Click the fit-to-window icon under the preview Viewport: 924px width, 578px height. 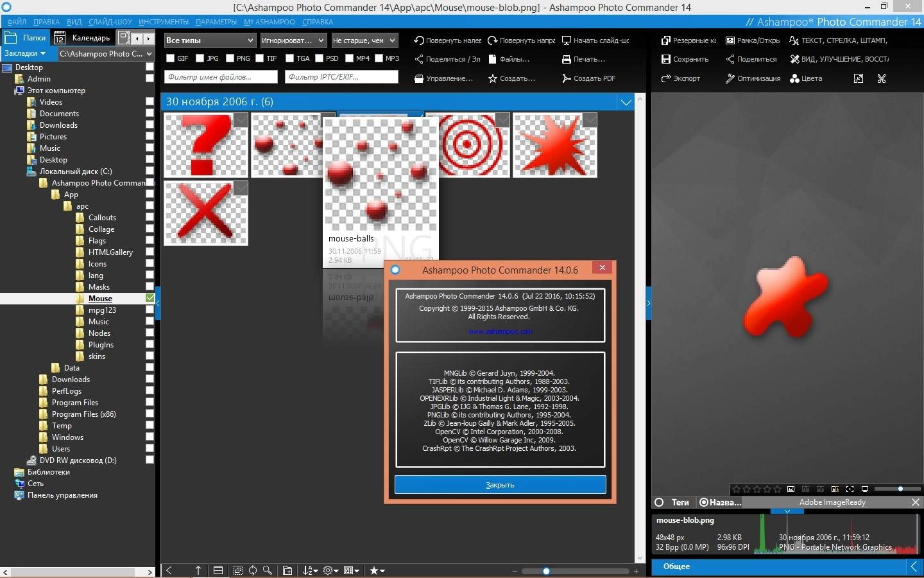click(x=850, y=489)
